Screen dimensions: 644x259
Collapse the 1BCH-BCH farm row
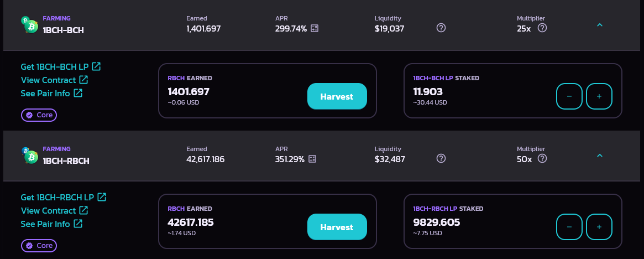(x=600, y=25)
